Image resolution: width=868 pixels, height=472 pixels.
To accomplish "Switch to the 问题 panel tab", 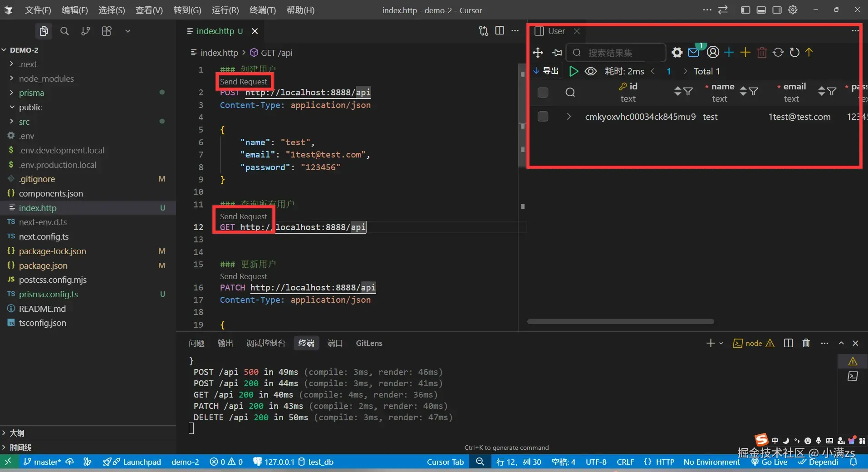I will click(196, 343).
